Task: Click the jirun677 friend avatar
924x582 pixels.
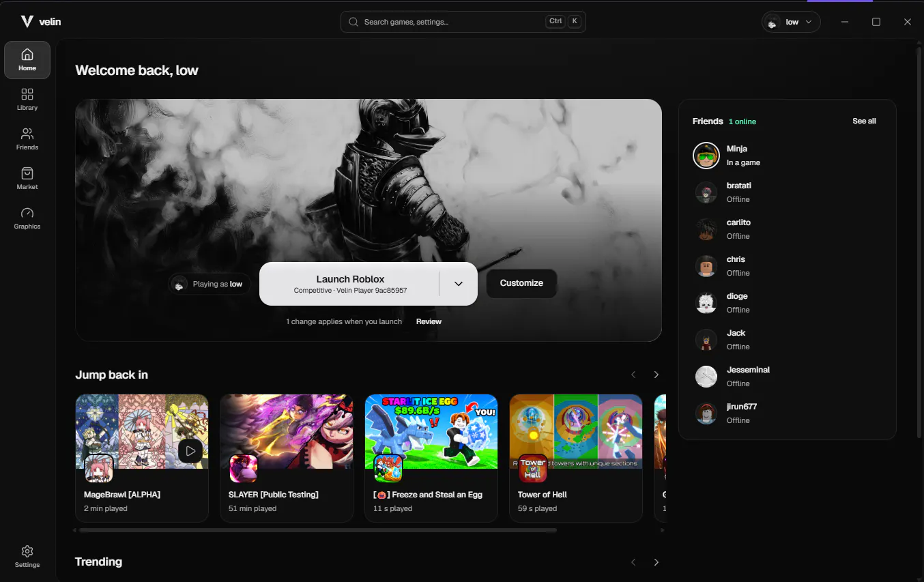Action: point(706,413)
